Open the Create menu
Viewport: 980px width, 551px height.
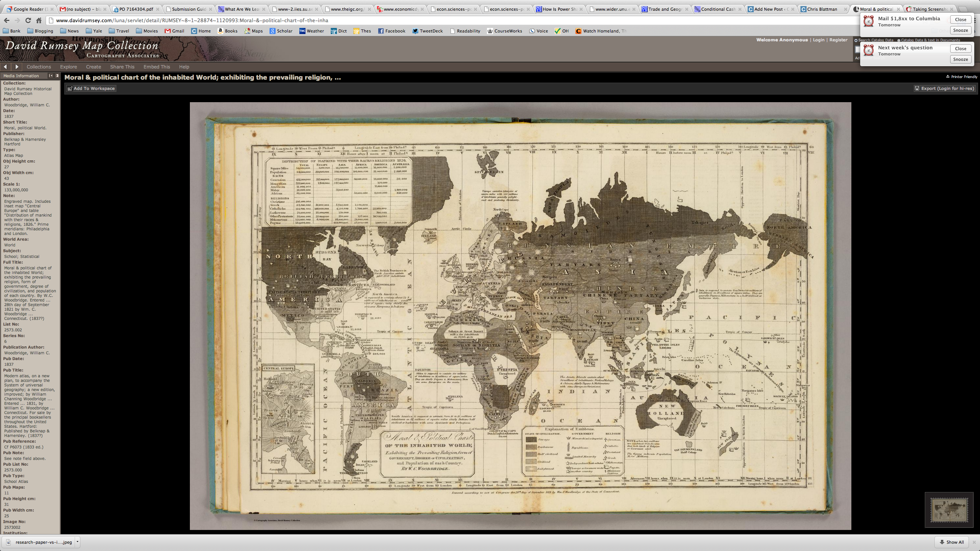pyautogui.click(x=93, y=67)
